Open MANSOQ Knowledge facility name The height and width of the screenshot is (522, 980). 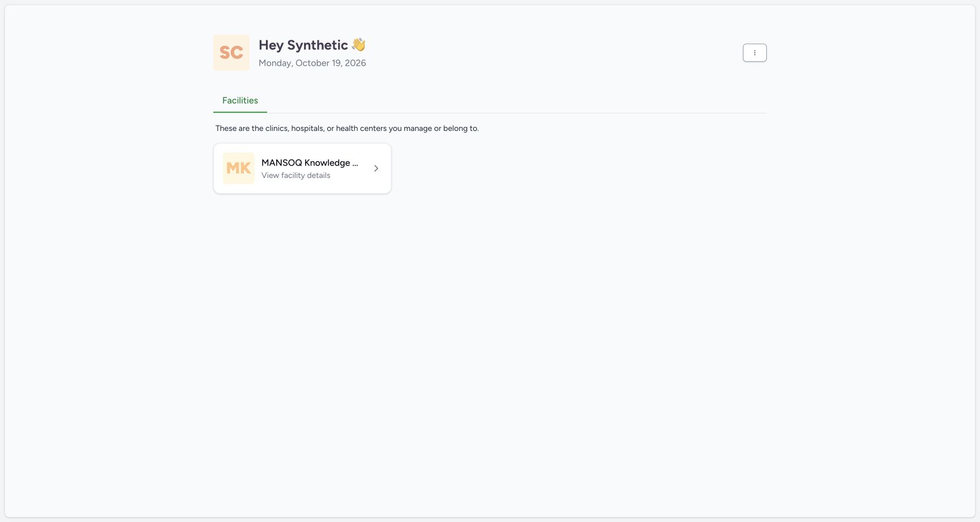[310, 163]
